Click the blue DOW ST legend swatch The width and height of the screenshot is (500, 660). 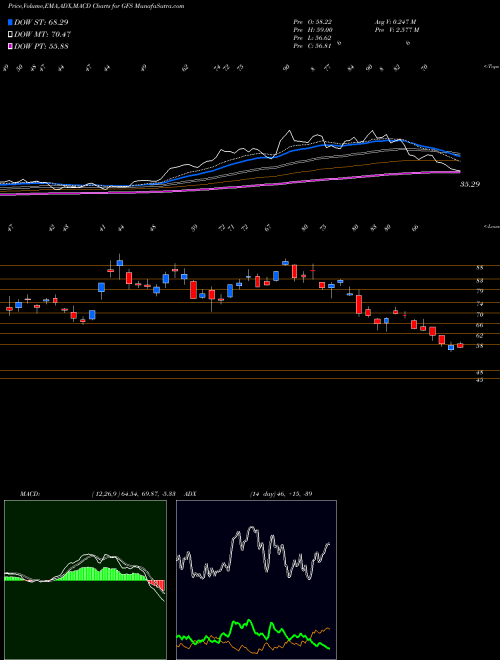pos(10,22)
